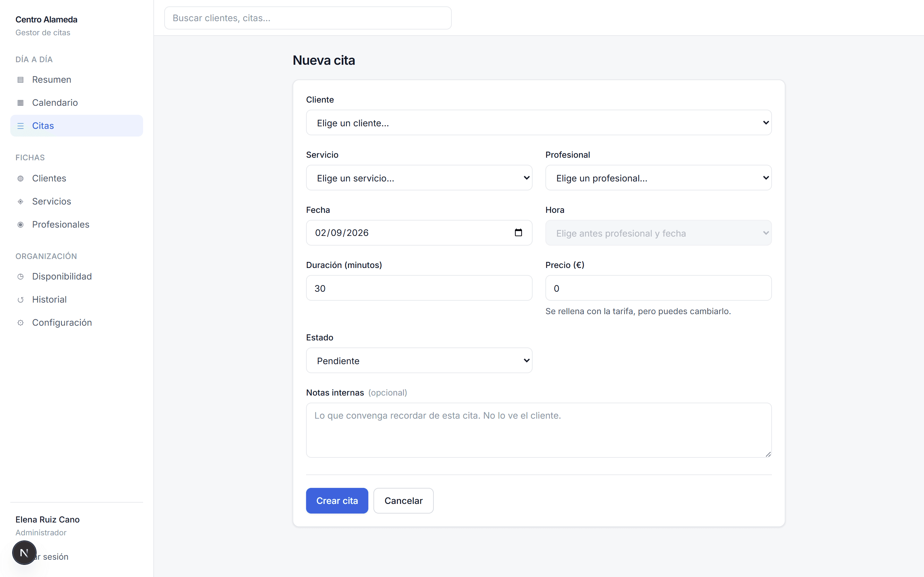This screenshot has width=924, height=577.
Task: Go to the Citas menu item
Action: click(x=77, y=126)
